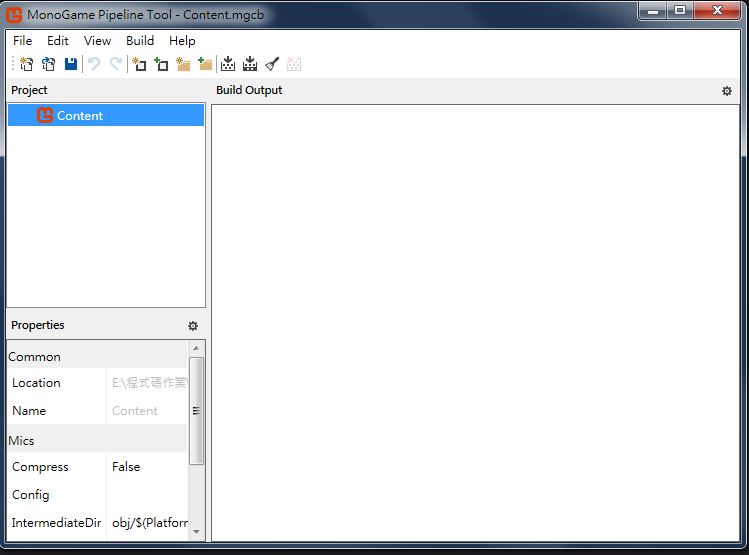Click the New Folder toolbar icon

(183, 64)
